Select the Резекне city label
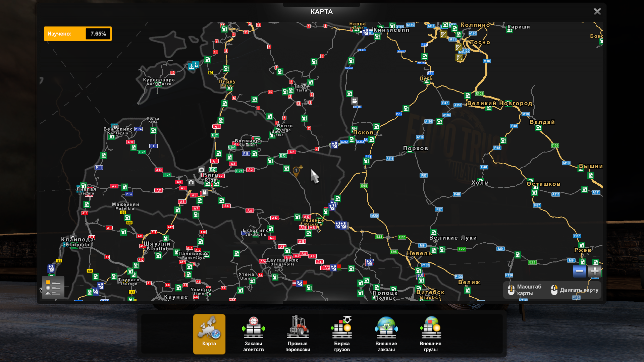This screenshot has height=362, width=644. [313, 220]
